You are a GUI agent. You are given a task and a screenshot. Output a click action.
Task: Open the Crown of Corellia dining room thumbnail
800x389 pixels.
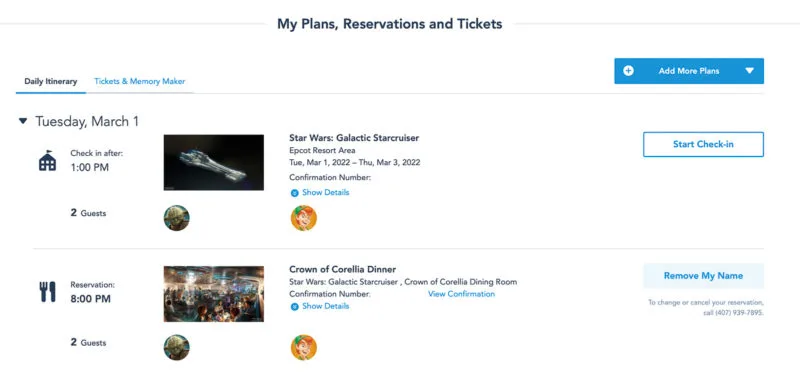pyautogui.click(x=214, y=294)
